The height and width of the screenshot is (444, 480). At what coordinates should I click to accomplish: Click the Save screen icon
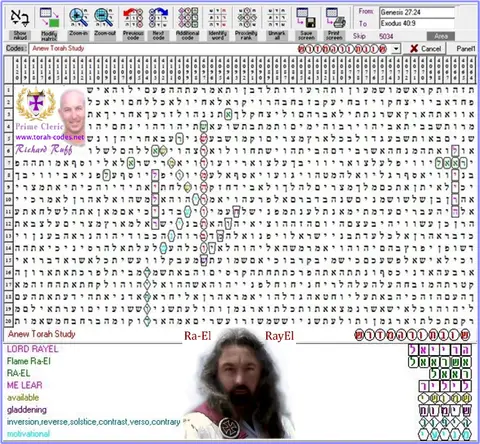click(x=306, y=18)
